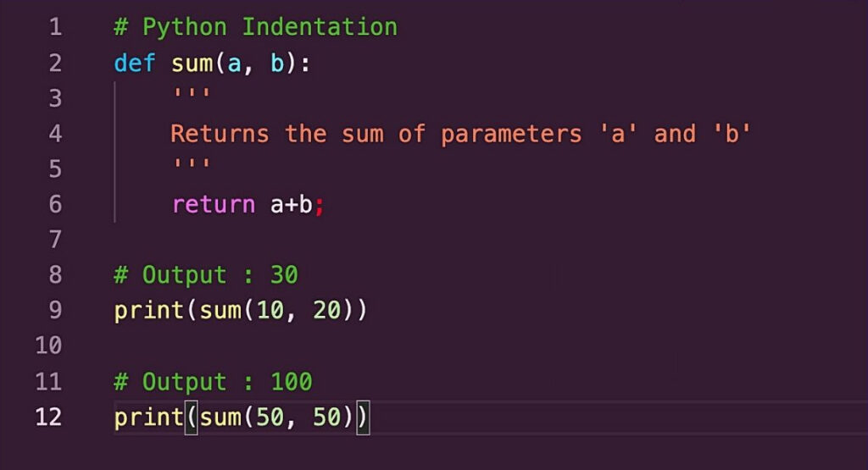Click line number 12 in the gutter
Image resolution: width=868 pixels, height=470 pixels.
click(48, 417)
